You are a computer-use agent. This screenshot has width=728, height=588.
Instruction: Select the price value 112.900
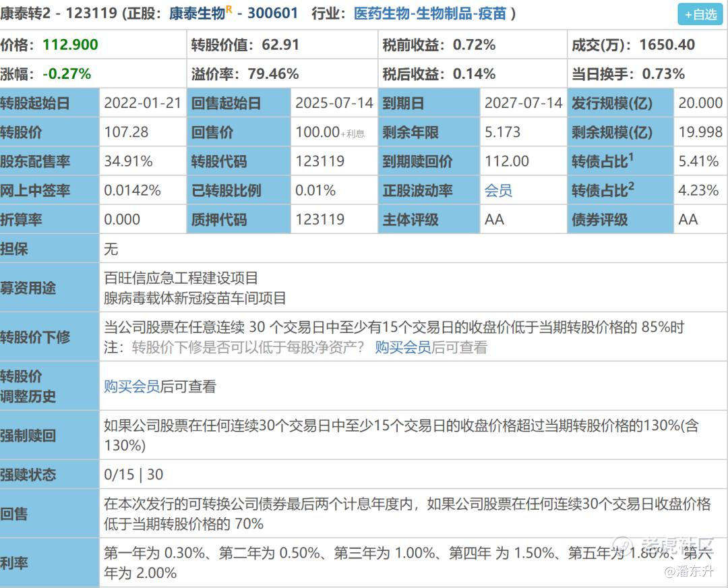[71, 45]
